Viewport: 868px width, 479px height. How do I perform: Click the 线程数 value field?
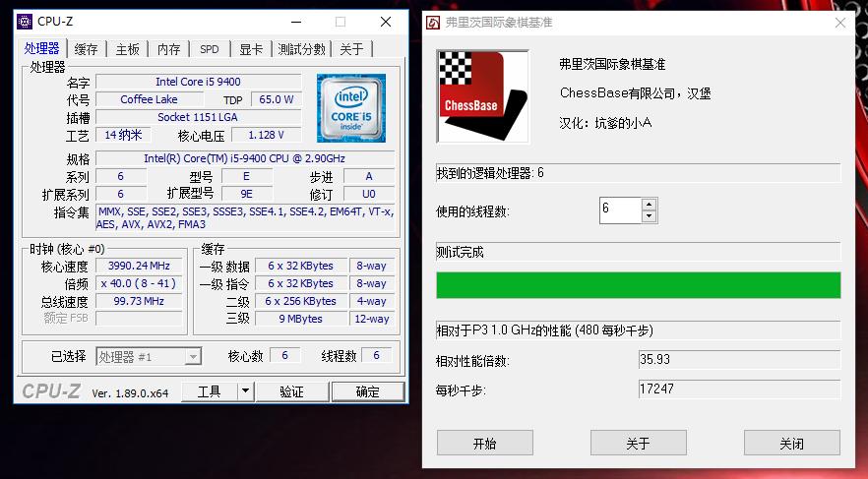[x=376, y=355]
